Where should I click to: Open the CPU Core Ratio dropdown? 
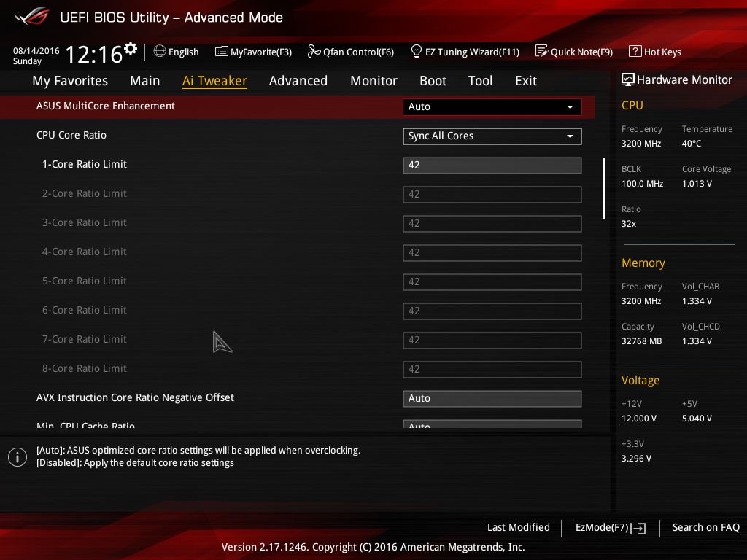[492, 136]
